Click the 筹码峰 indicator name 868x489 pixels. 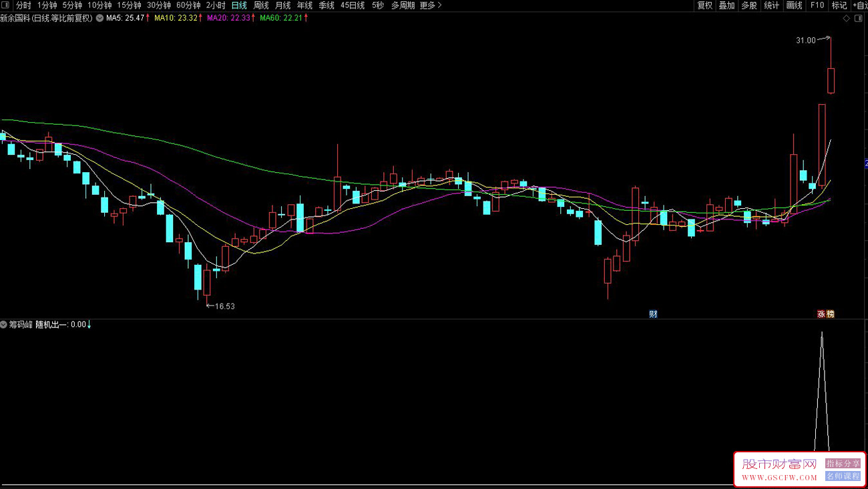click(x=21, y=325)
